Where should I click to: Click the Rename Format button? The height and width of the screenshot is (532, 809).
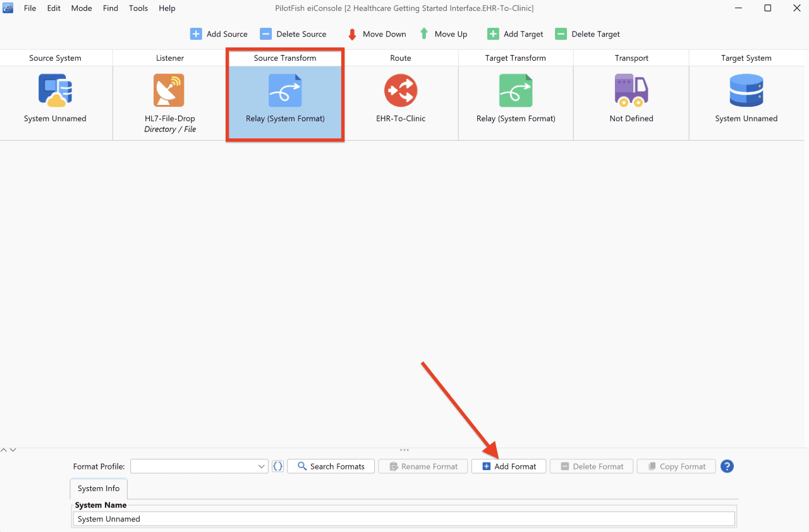tap(423, 466)
